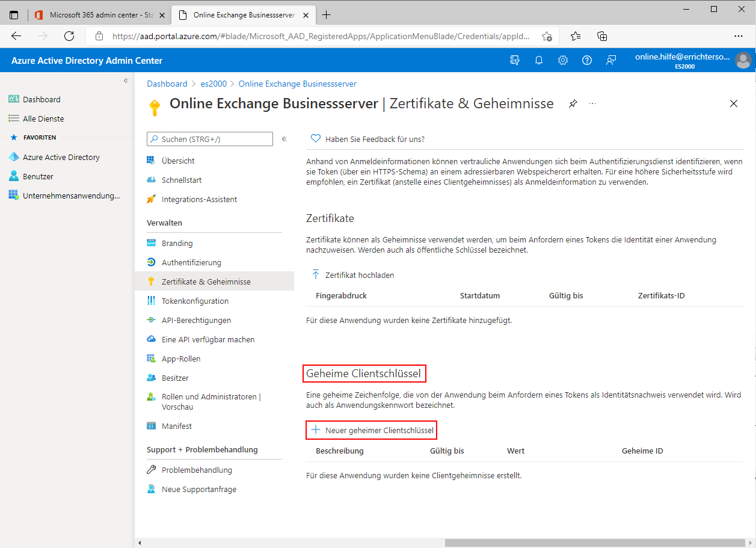The image size is (756, 548).
Task: Go back to the previous page
Action: 16,36
